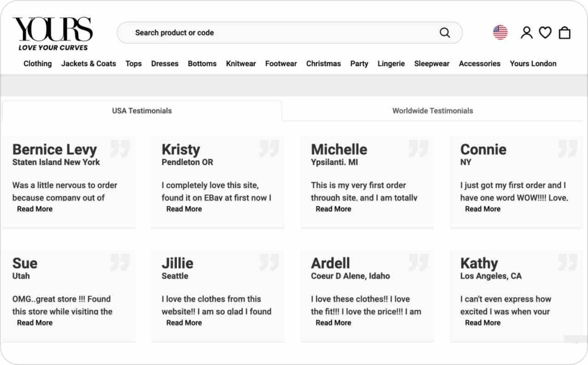Type in the Search product or code field
The height and width of the screenshot is (365, 588).
click(281, 33)
